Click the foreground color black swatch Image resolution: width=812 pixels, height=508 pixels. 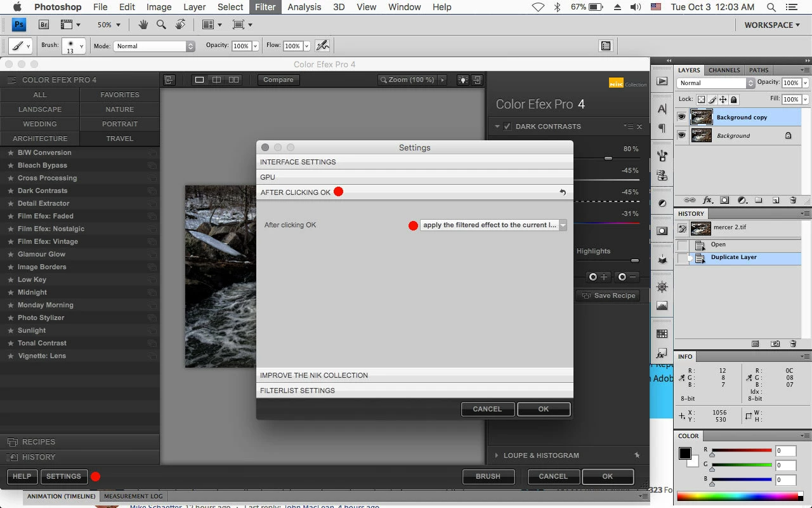tap(685, 453)
